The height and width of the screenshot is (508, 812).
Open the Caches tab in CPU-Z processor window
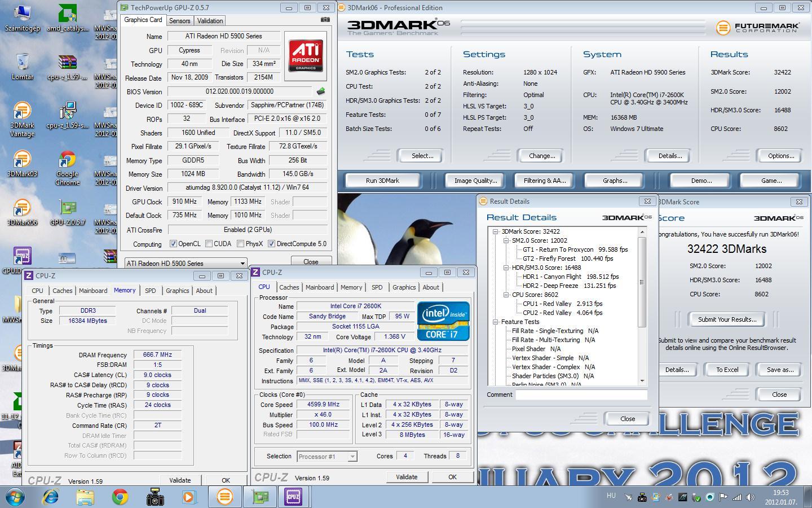coord(289,287)
